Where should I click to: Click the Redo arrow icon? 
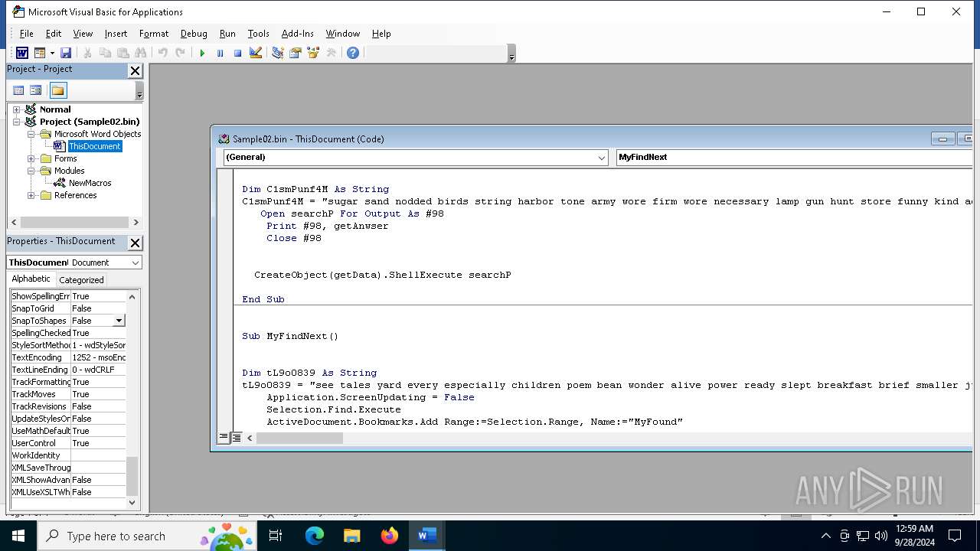(x=180, y=53)
